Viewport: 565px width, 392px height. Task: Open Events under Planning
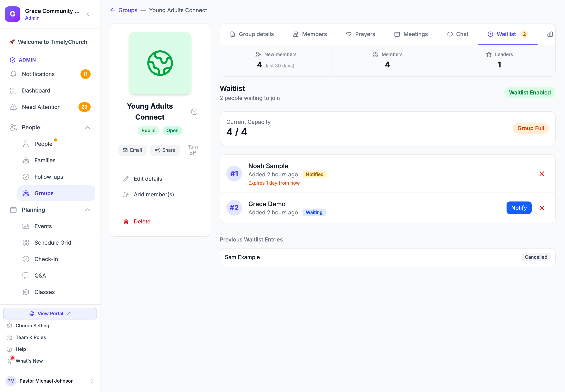56,226
